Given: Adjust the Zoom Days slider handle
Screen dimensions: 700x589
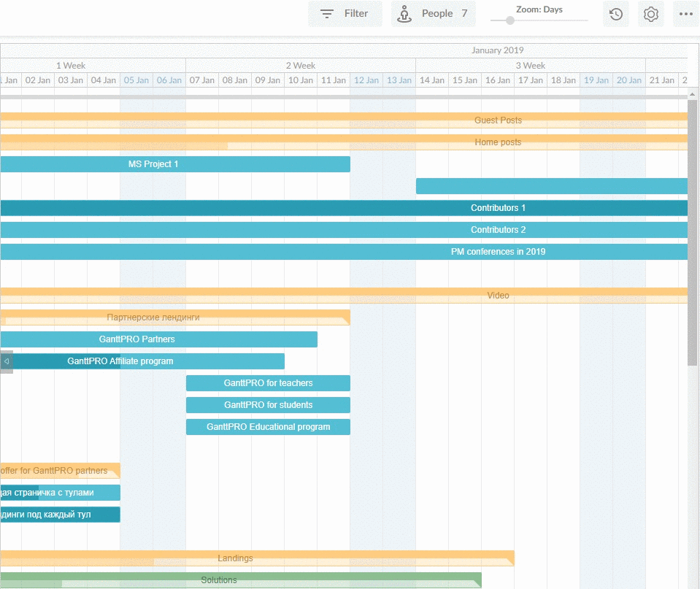Looking at the screenshot, I should pyautogui.click(x=509, y=20).
